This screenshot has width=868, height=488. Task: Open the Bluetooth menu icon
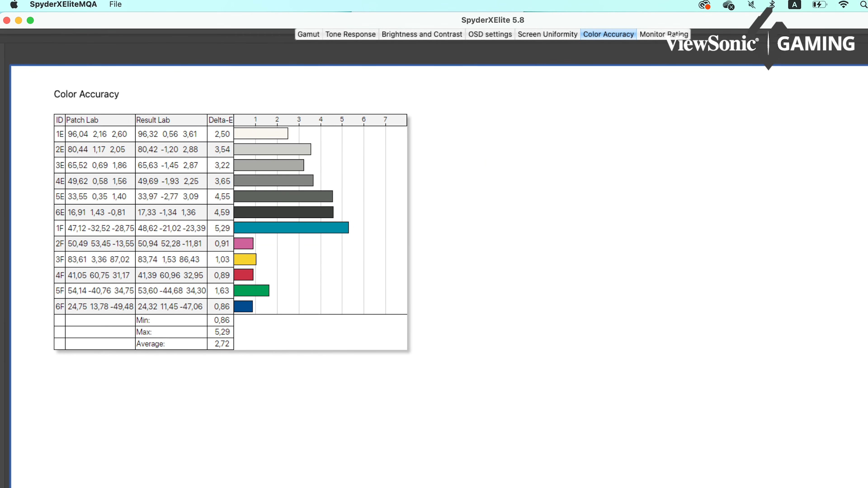pyautogui.click(x=772, y=5)
